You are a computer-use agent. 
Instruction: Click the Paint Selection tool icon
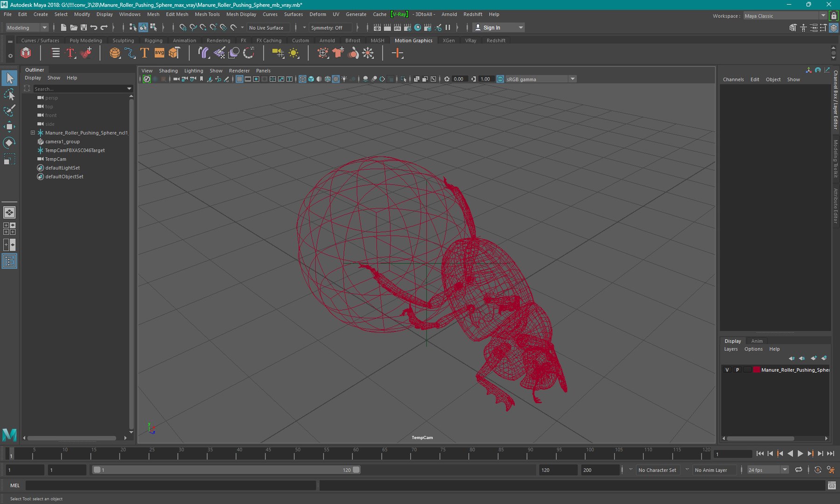pyautogui.click(x=9, y=110)
